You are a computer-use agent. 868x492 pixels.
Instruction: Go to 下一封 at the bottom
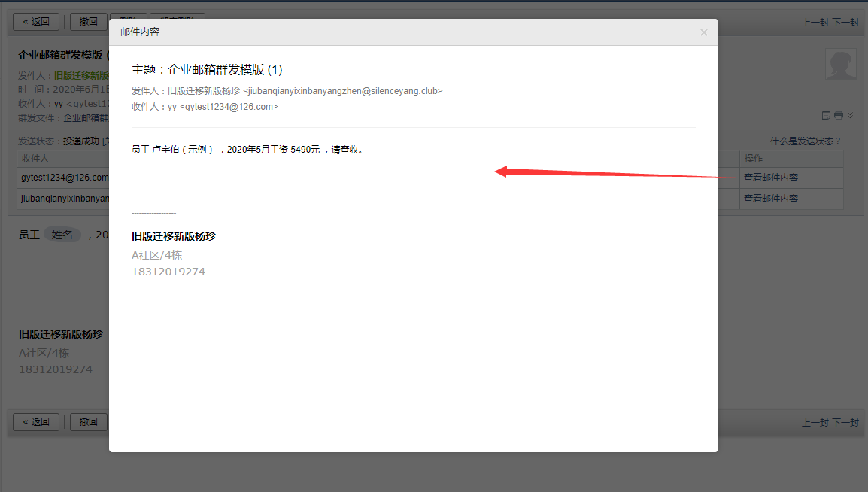[845, 422]
